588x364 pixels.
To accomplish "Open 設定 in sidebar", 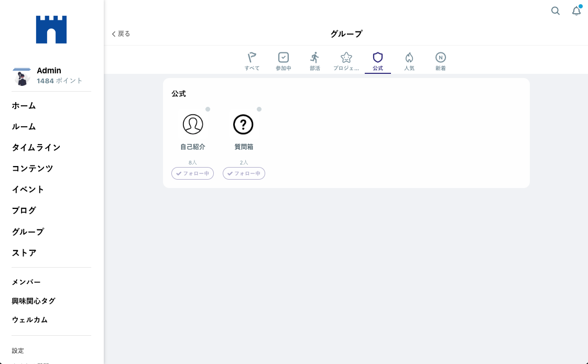I will tap(18, 351).
